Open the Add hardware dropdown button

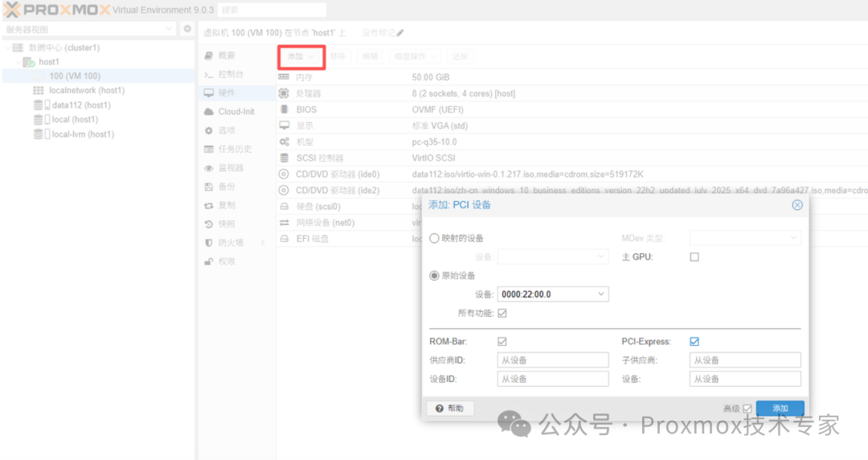pos(301,56)
